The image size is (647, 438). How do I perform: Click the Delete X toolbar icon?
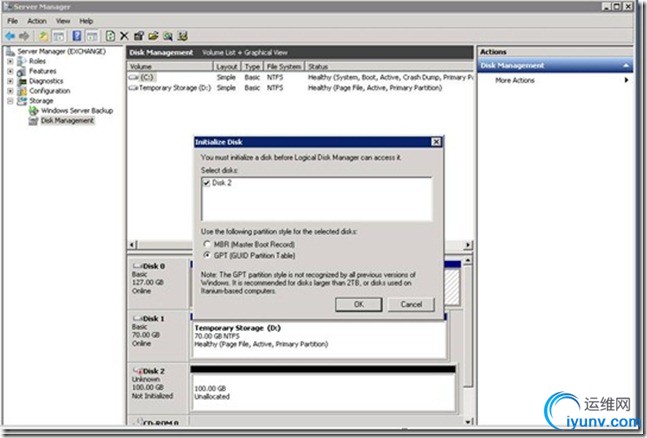[x=124, y=36]
